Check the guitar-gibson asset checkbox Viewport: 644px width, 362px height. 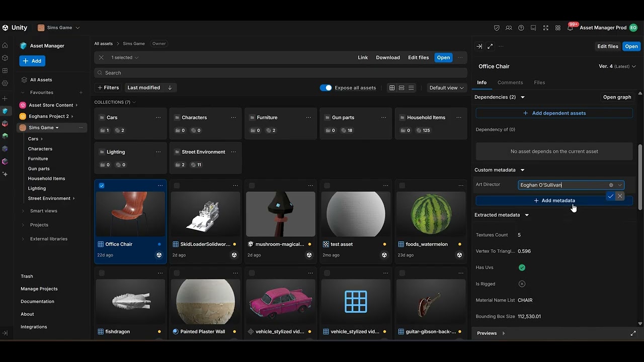(402, 273)
